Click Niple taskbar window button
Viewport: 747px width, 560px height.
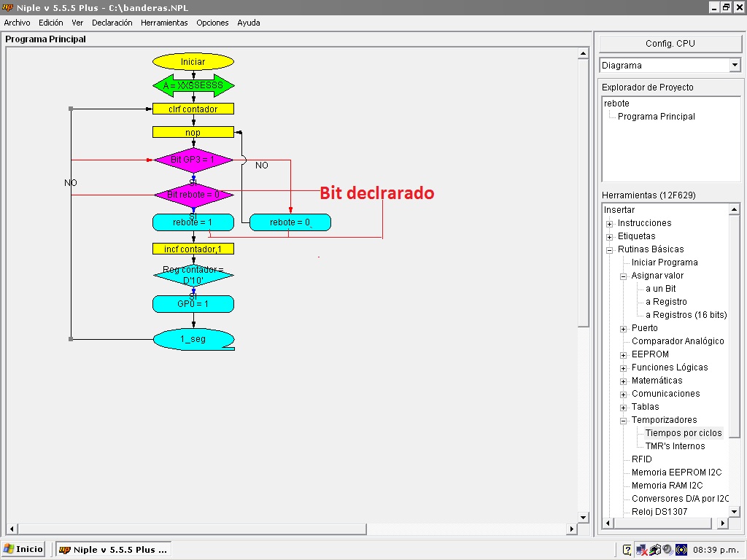click(x=113, y=550)
